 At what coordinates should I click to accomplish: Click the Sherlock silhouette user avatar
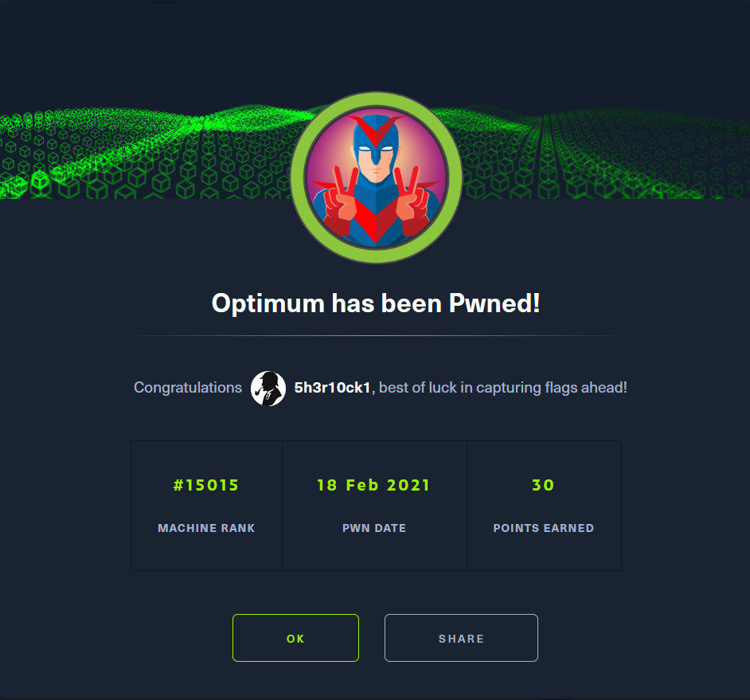(x=268, y=388)
